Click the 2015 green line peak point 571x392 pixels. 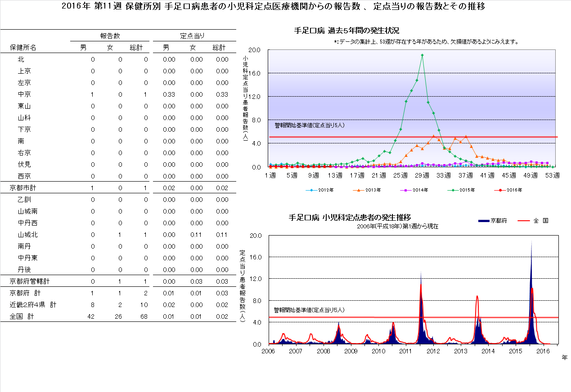[x=422, y=55]
